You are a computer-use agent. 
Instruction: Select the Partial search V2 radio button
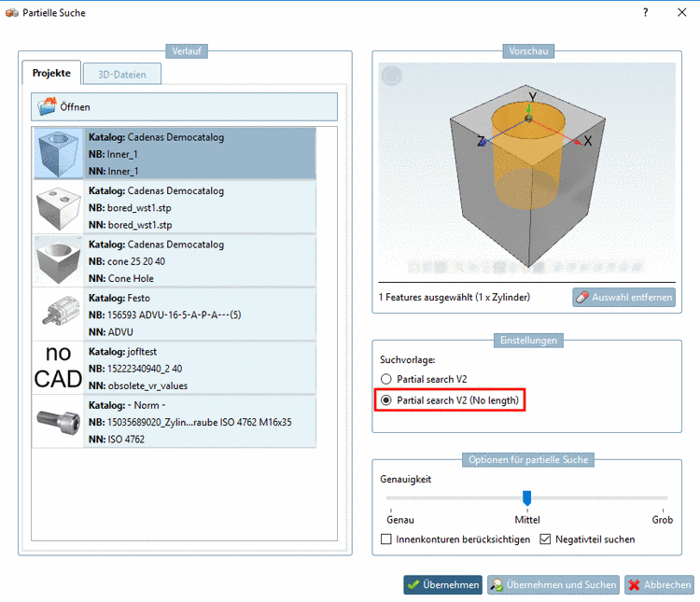pos(385,379)
